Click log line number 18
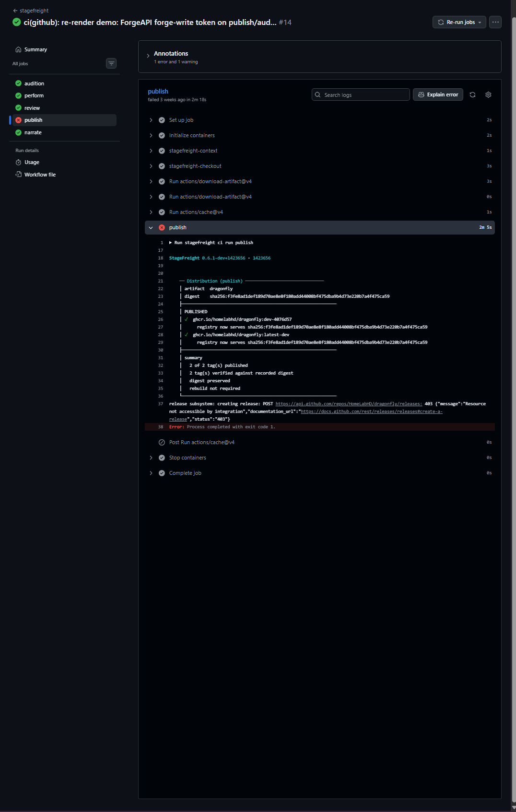Image resolution: width=516 pixels, height=812 pixels. pyautogui.click(x=161, y=258)
